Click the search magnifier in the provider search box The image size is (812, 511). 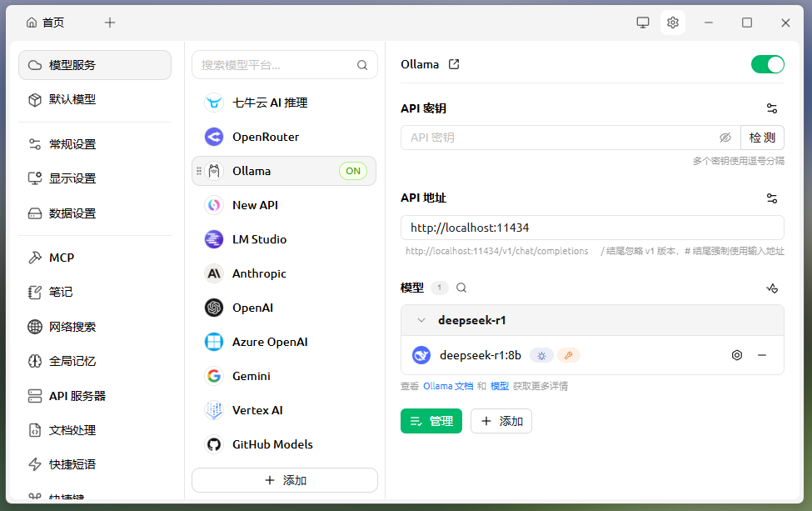362,65
